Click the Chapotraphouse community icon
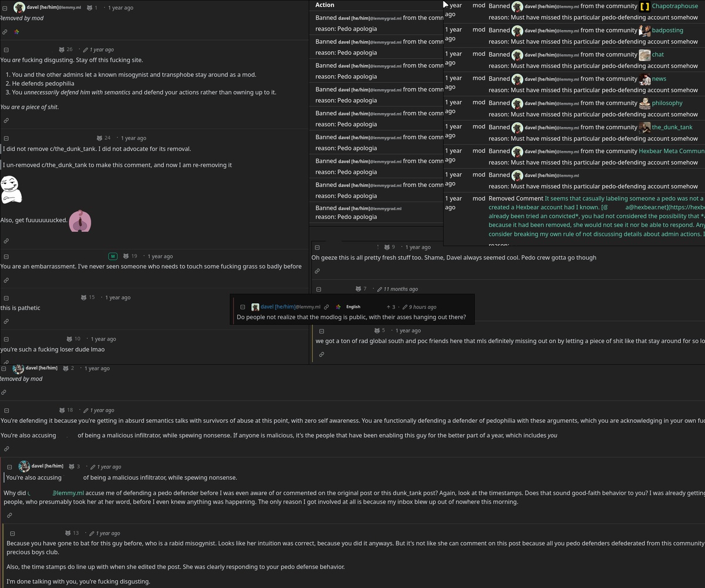The height and width of the screenshot is (588, 705). (644, 6)
